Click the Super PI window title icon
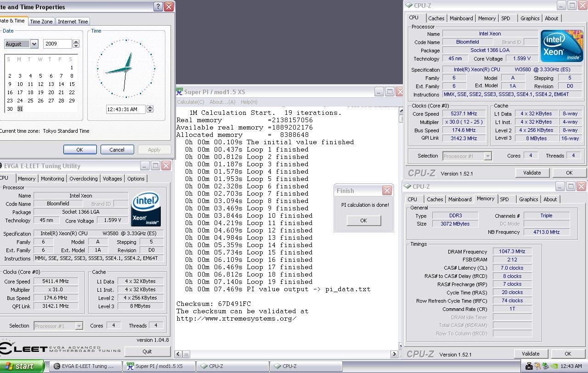 pyautogui.click(x=180, y=92)
